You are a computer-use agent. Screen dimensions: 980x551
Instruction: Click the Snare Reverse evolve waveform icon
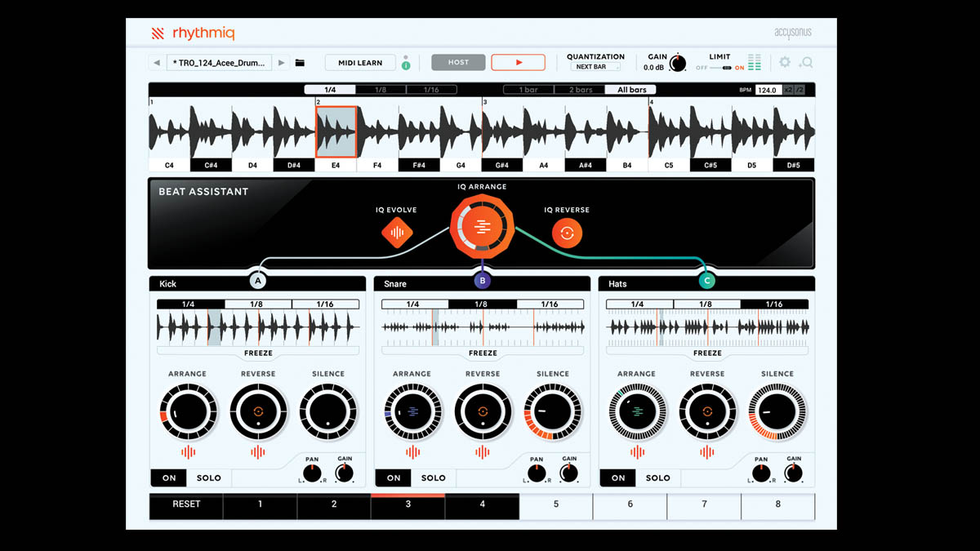[483, 451]
